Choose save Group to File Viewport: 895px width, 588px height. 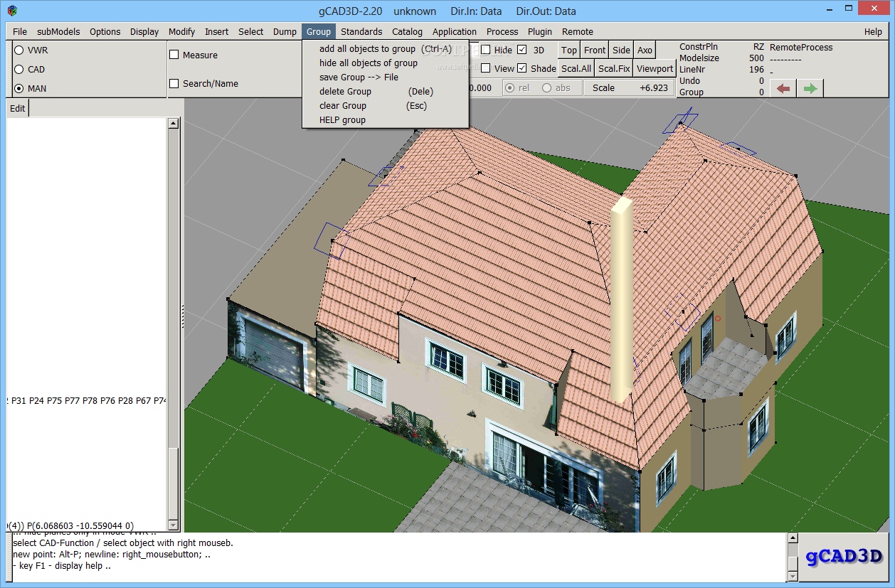(x=385, y=77)
